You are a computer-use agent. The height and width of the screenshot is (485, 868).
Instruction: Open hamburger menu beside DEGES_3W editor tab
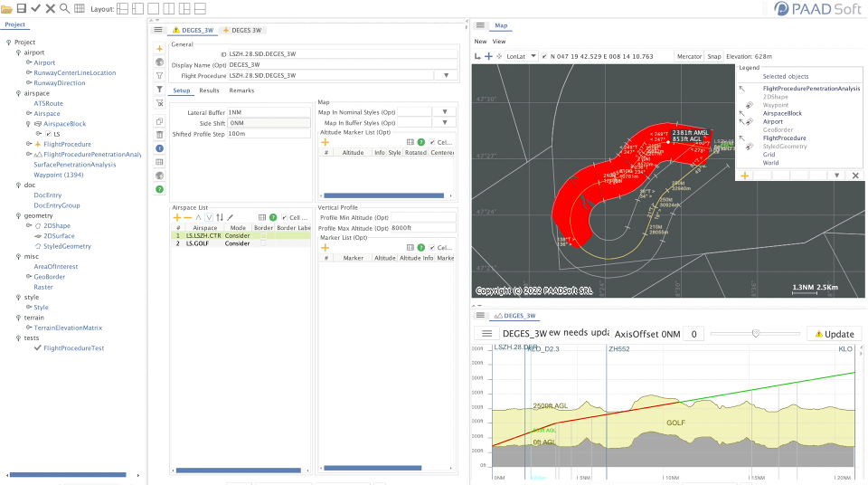158,30
